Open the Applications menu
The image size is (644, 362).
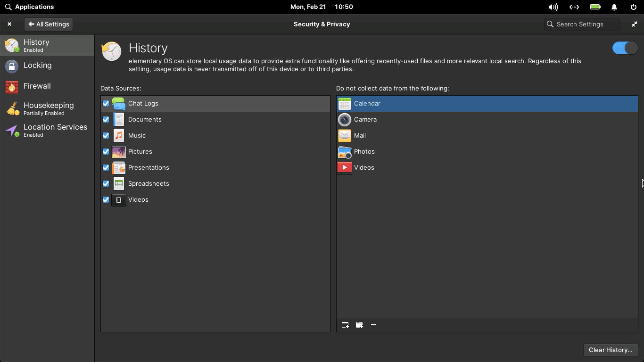29,7
